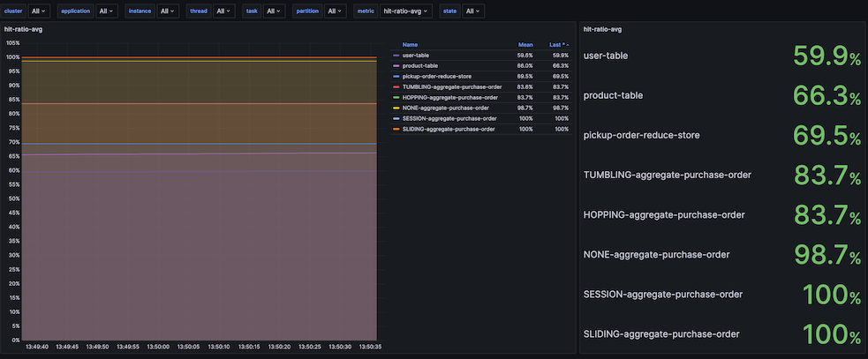Click the product-table color swatch in legend

[396, 66]
